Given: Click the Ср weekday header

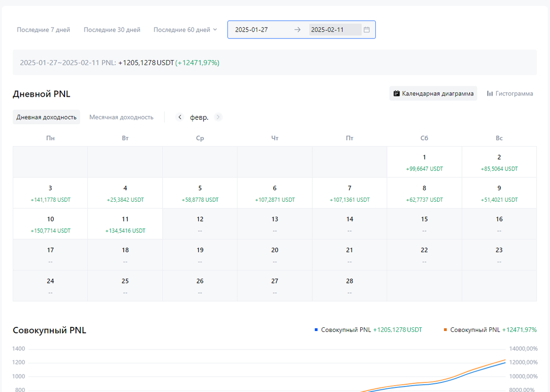Looking at the screenshot, I should coord(200,138).
